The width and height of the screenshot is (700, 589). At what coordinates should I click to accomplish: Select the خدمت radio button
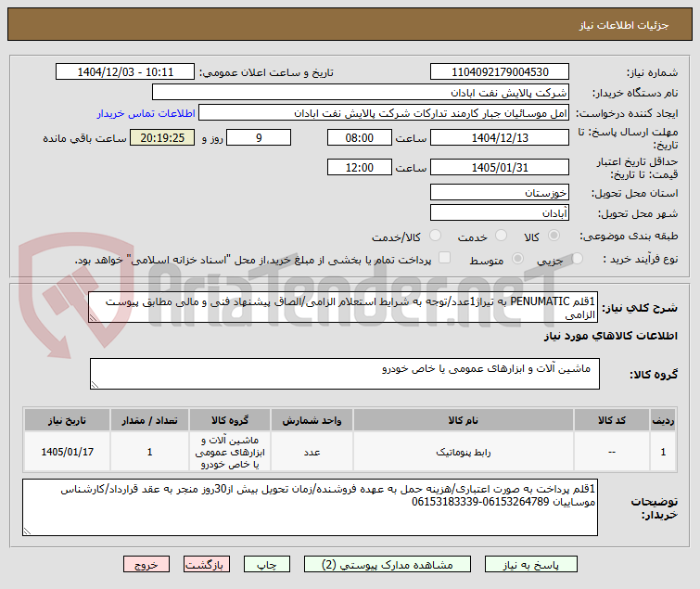(x=501, y=236)
